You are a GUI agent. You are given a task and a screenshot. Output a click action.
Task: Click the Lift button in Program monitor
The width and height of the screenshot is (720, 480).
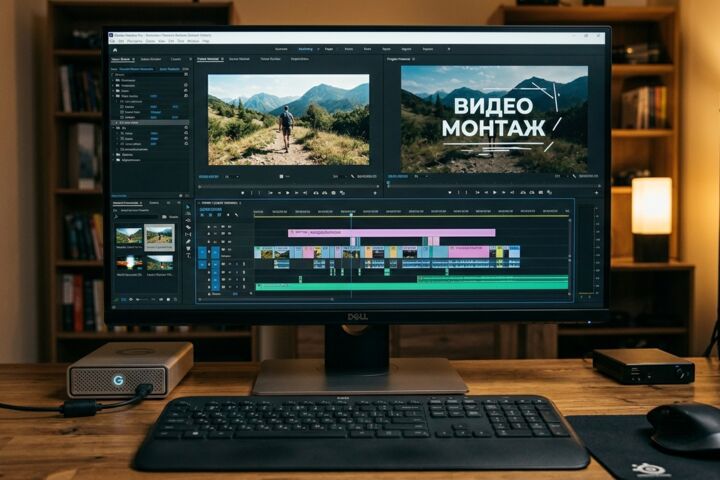pyautogui.click(x=523, y=193)
